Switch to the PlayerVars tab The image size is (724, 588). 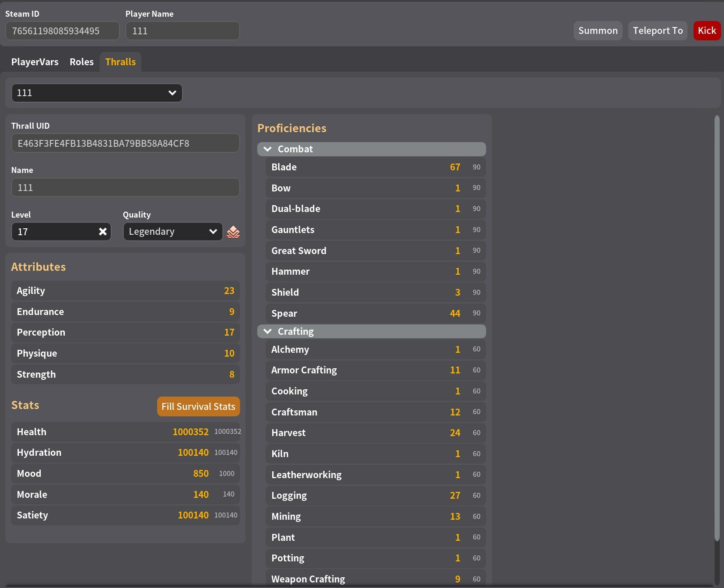pos(35,62)
